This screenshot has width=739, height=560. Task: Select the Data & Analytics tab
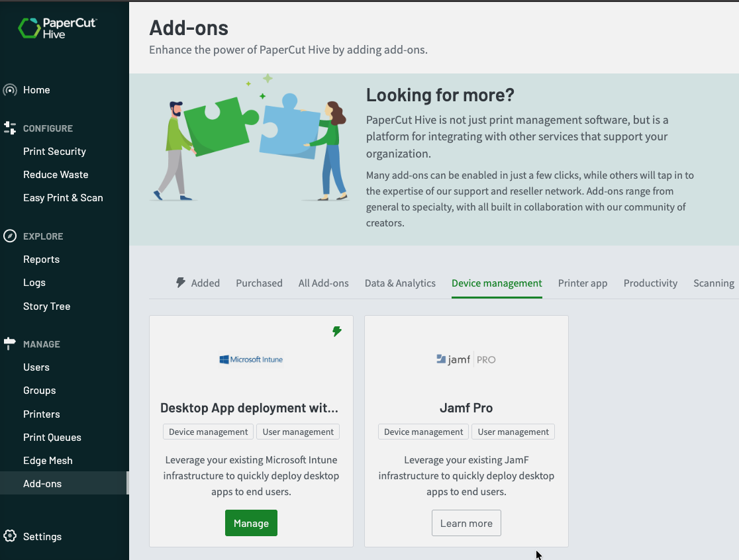pyautogui.click(x=400, y=283)
